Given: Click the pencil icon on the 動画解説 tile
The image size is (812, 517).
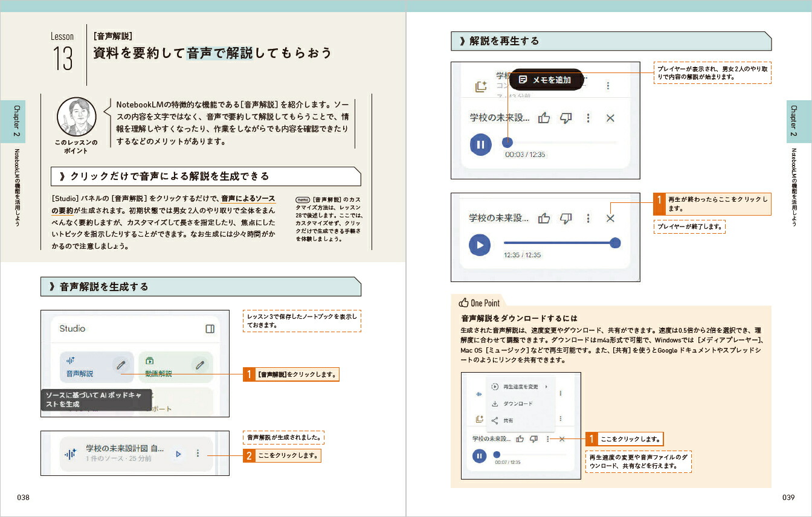Looking at the screenshot, I should 200,365.
